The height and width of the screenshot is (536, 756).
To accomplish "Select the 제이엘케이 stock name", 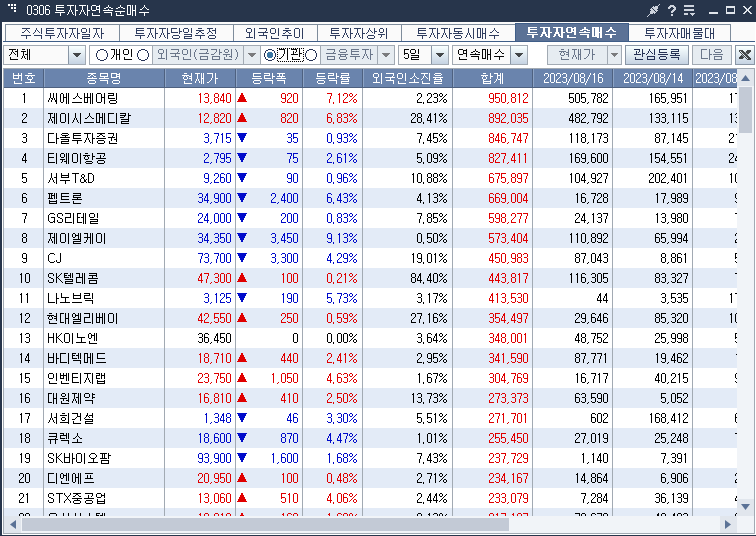I will click(x=77, y=239).
